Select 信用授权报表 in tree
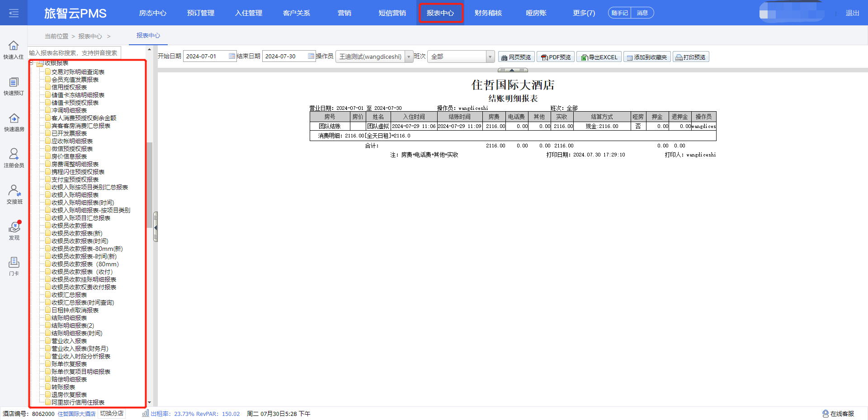Screen dimensions: 868x420 click(69, 87)
